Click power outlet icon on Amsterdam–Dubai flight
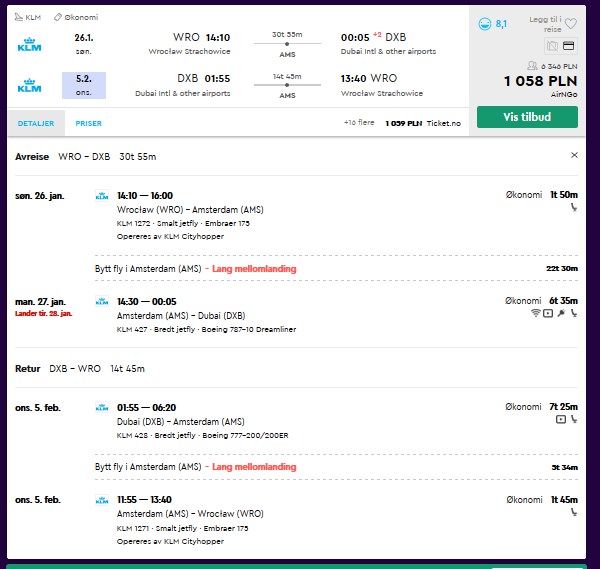The height and width of the screenshot is (569, 600). (x=561, y=313)
